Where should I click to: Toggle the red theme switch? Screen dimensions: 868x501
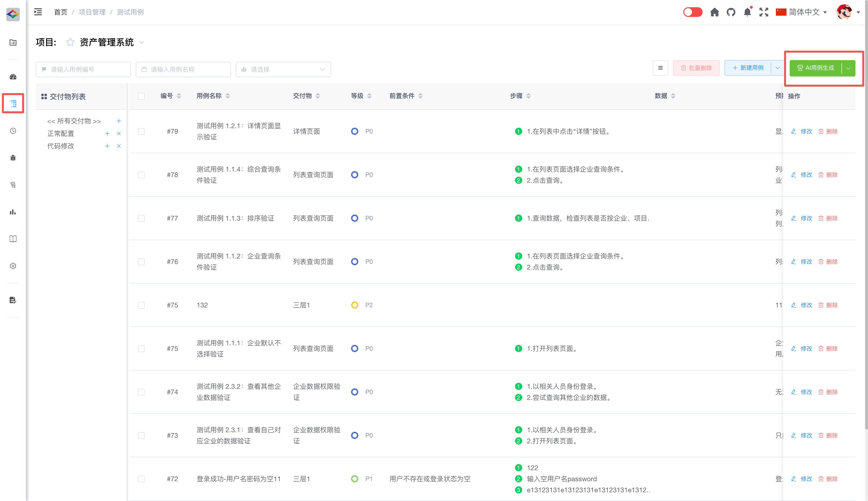[692, 12]
